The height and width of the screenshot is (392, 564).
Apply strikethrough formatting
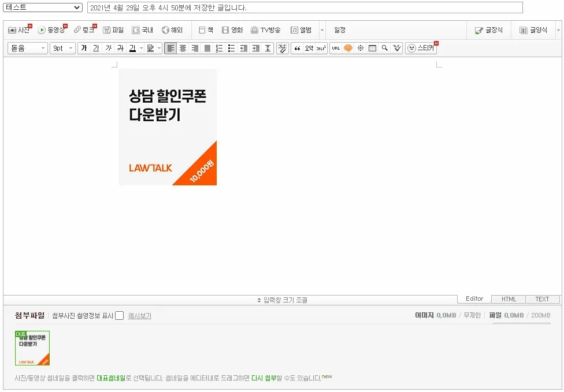coord(121,48)
